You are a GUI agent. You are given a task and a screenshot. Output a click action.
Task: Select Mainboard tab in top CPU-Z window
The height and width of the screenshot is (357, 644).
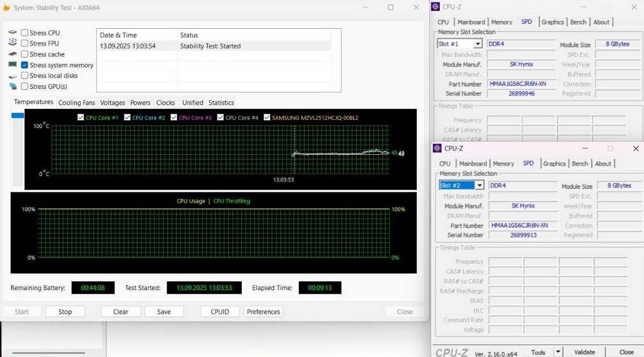(x=472, y=22)
